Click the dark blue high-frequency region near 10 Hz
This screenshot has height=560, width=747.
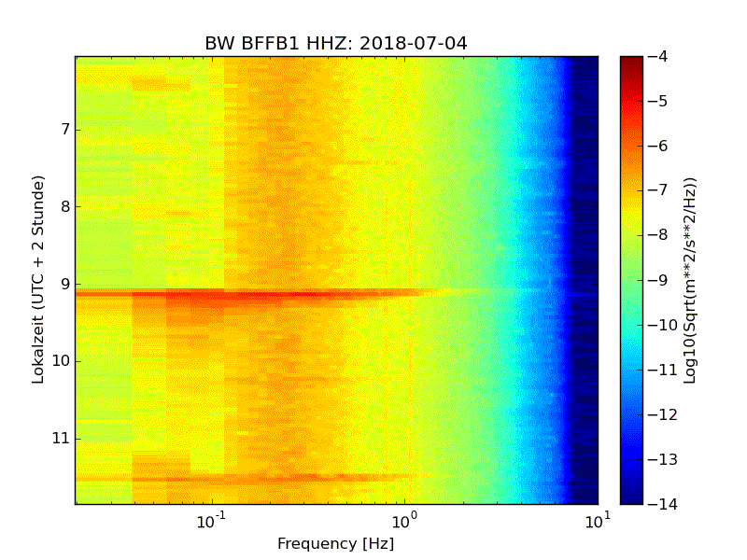[585, 280]
